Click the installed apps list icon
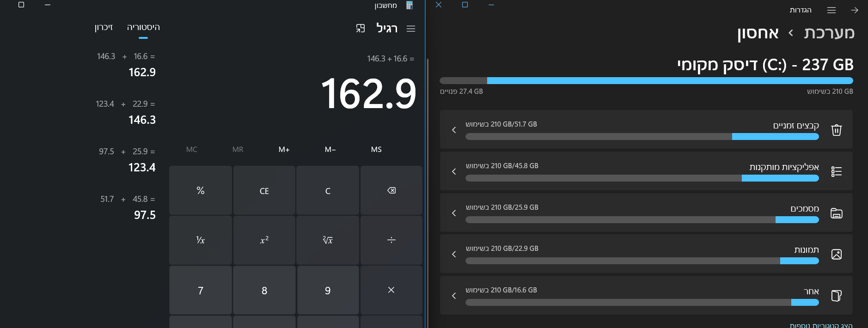868x328 pixels. (x=837, y=171)
